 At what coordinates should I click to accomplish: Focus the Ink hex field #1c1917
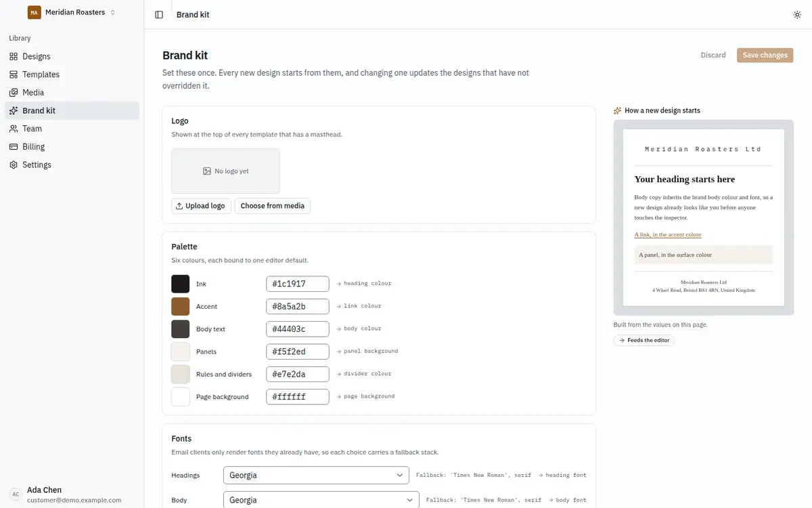click(298, 284)
